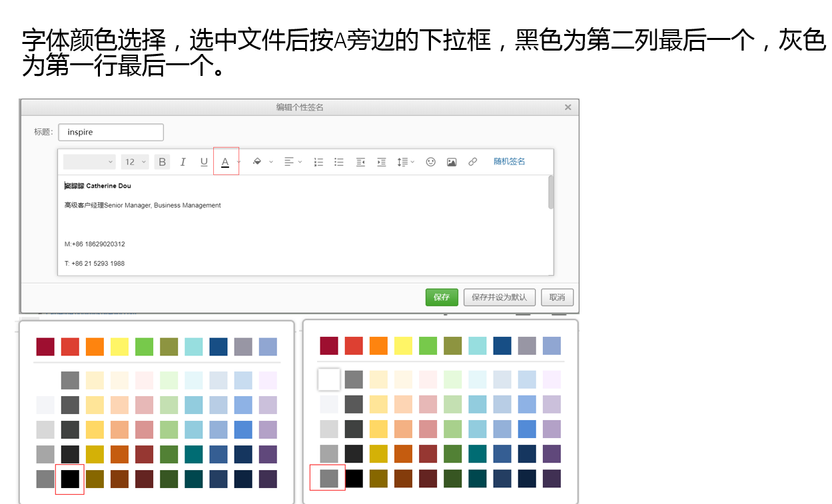
Task: Insert a numbered list
Action: tap(318, 162)
